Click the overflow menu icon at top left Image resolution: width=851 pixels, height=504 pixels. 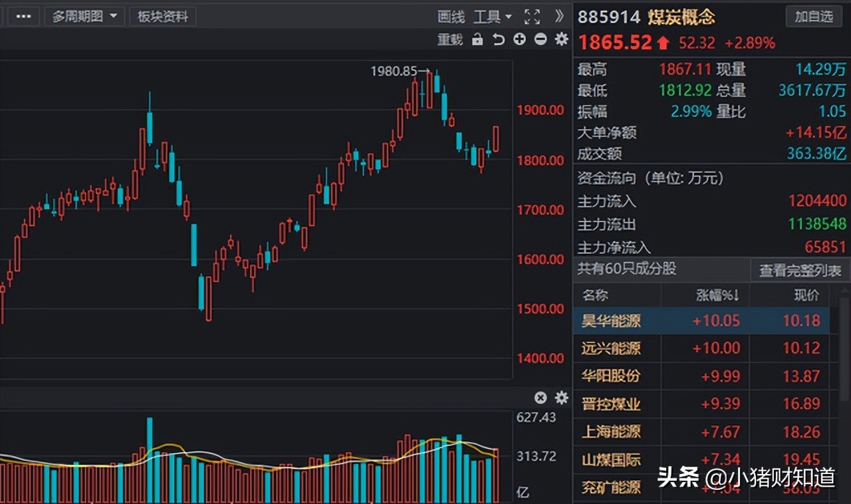23,15
